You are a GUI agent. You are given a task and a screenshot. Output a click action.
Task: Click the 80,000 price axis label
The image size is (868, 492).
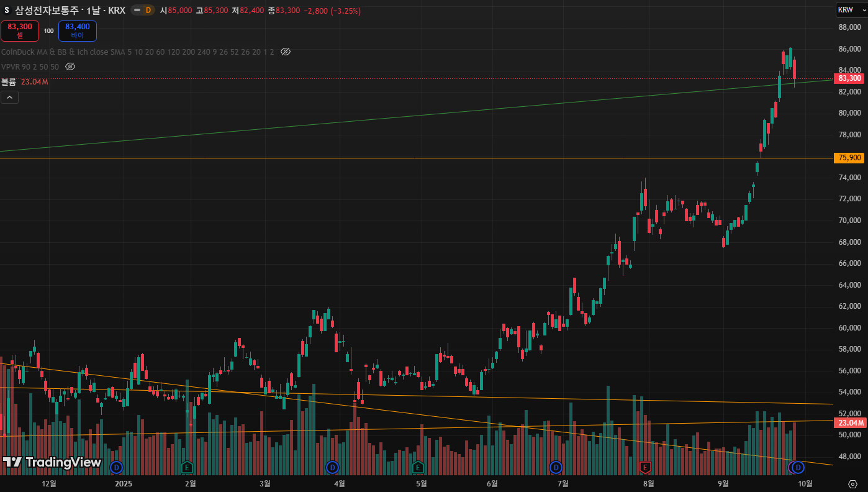coord(849,113)
